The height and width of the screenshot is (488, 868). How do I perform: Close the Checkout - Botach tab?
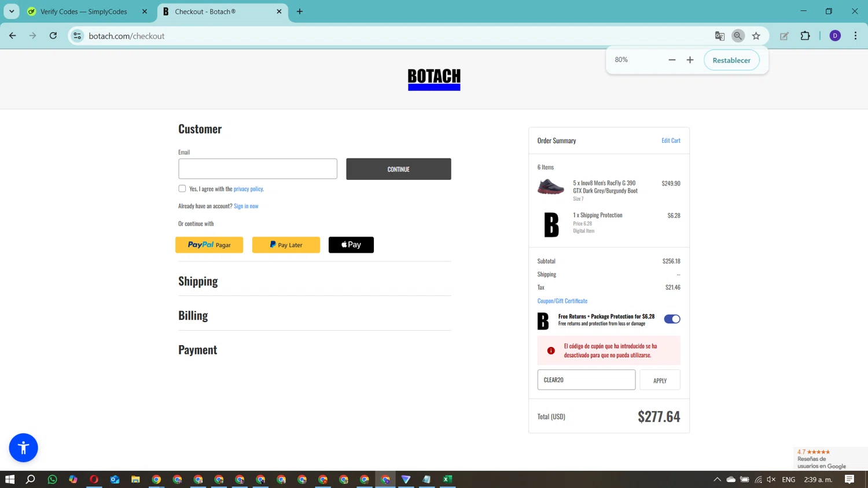click(279, 12)
